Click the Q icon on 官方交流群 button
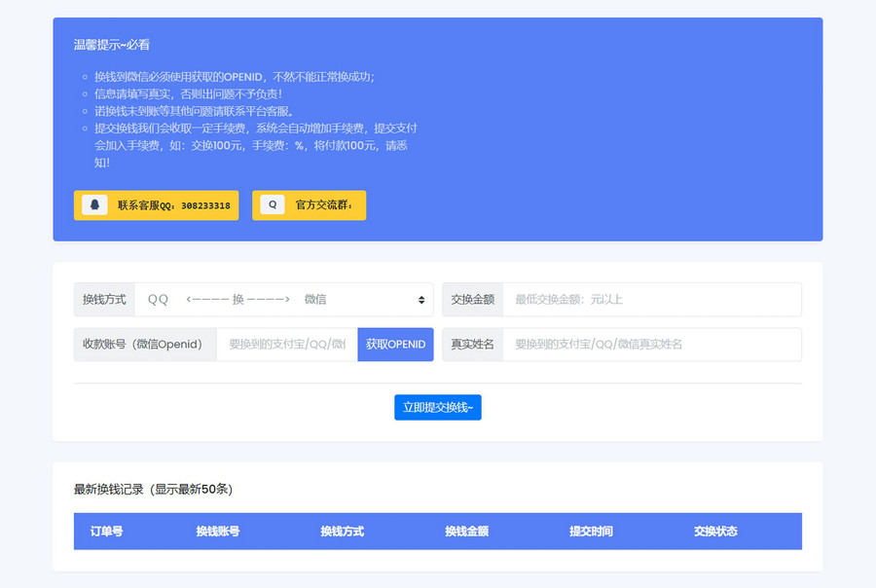Screen dimensions: 876x588 coord(273,204)
